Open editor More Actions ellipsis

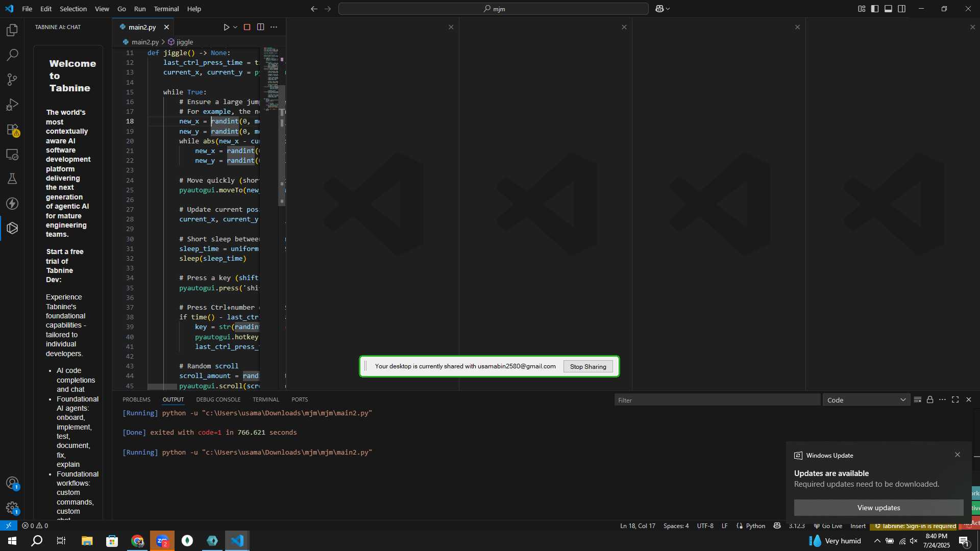tap(274, 27)
